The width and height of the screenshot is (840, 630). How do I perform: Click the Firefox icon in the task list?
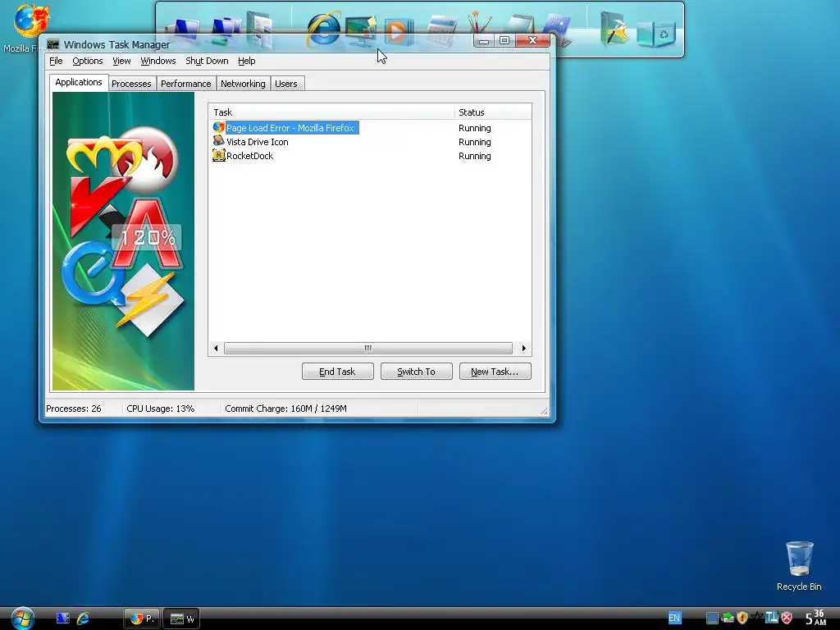pos(218,127)
